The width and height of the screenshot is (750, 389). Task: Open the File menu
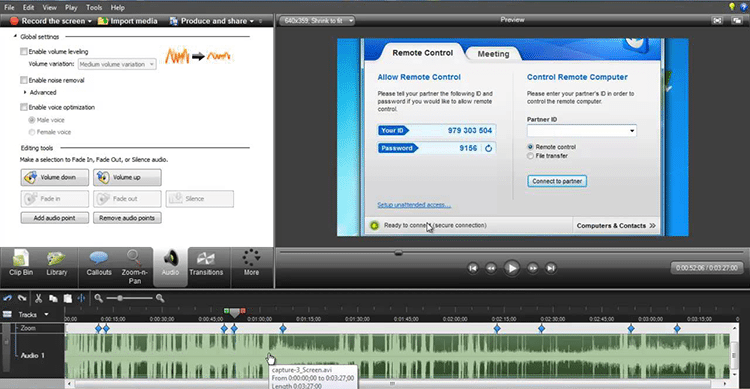(x=9, y=7)
